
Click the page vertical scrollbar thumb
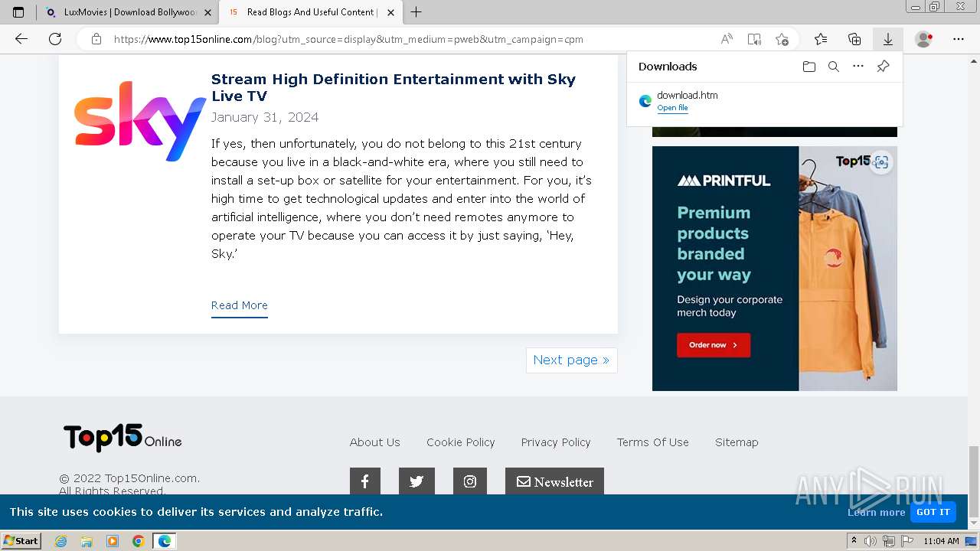973,481
